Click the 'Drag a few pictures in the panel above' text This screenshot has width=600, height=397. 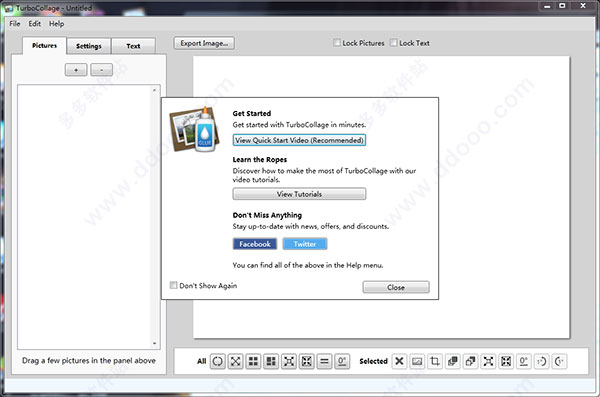click(89, 360)
